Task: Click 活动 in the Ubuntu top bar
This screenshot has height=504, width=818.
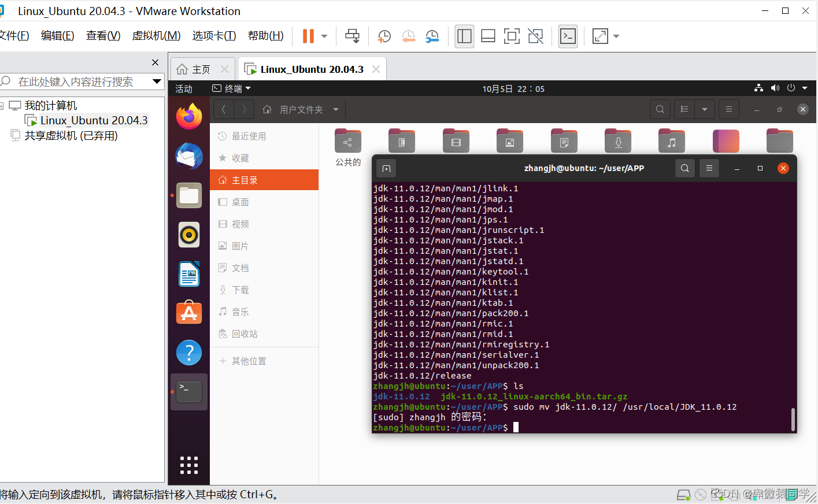Action: (183, 88)
